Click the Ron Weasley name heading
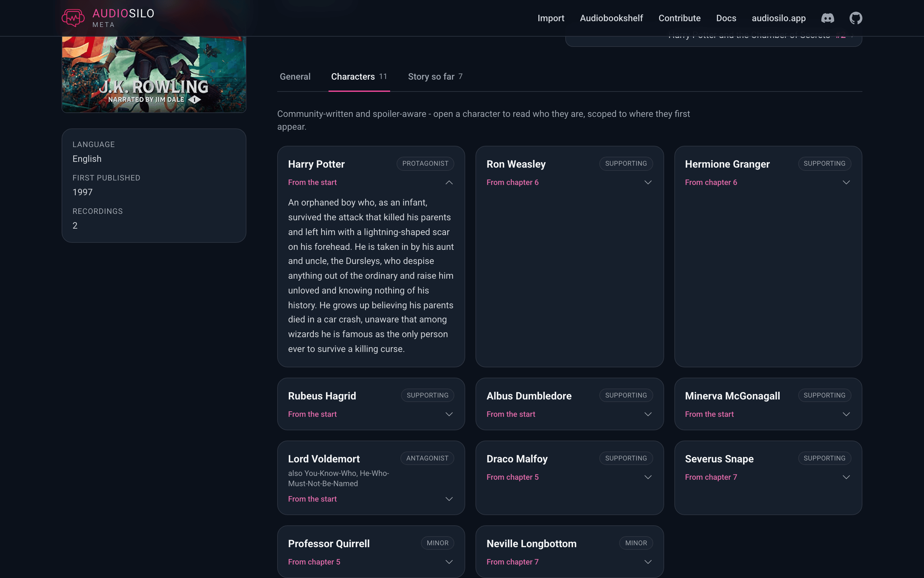Viewport: 924px width, 578px height. click(516, 164)
